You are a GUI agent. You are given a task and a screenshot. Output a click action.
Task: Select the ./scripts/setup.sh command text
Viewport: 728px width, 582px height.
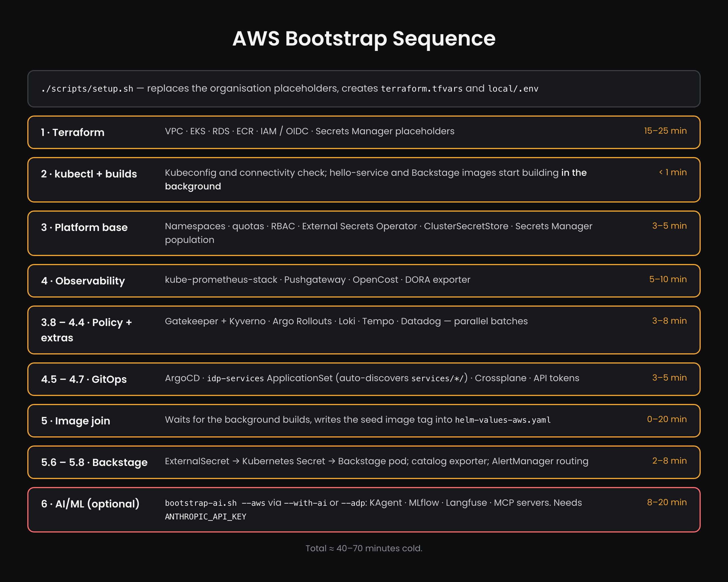coord(87,89)
